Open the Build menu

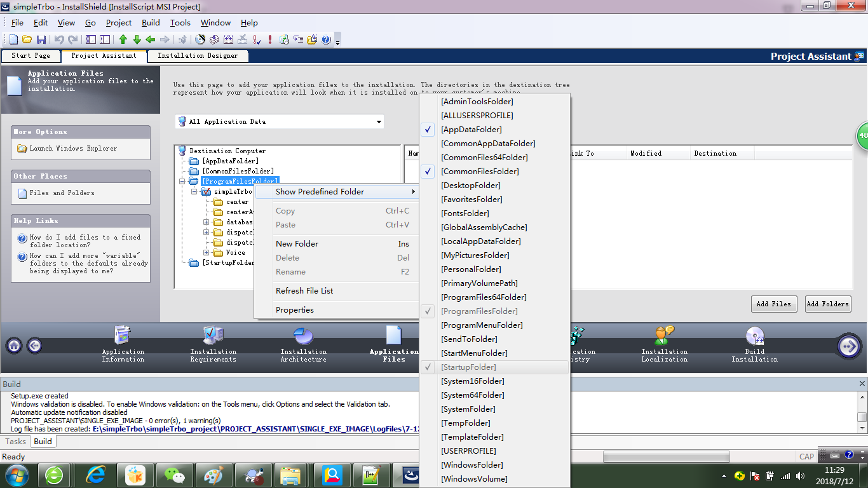pyautogui.click(x=151, y=22)
